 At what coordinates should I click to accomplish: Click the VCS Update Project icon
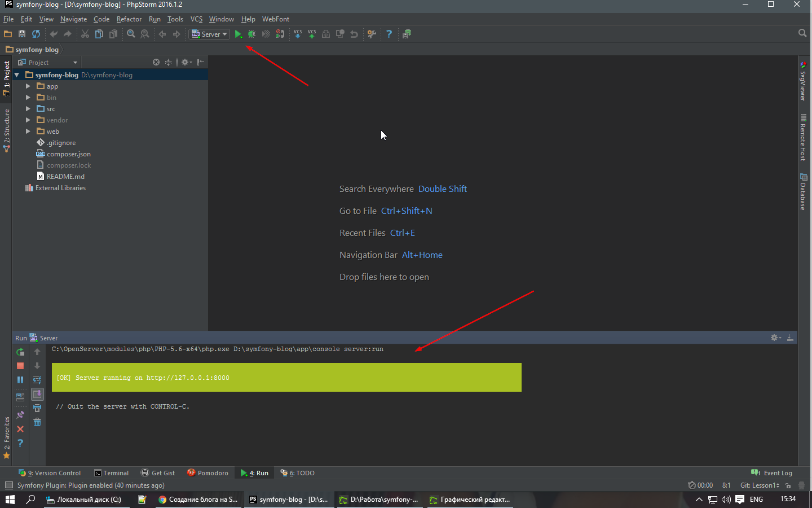coord(298,34)
